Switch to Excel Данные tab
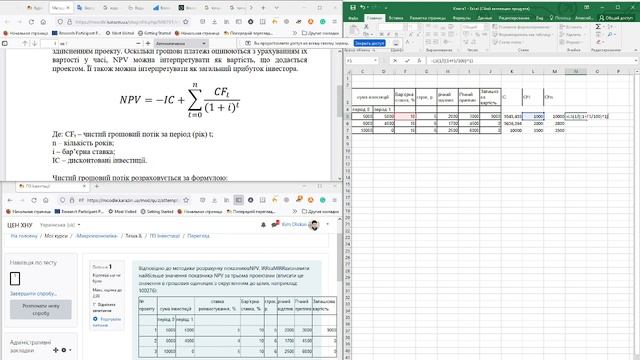 coord(484,18)
